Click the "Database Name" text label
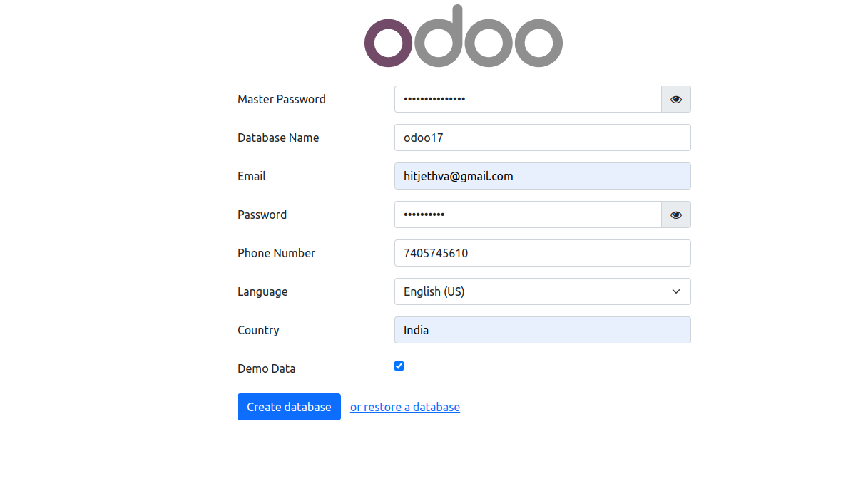The image size is (868, 491). pyautogui.click(x=278, y=138)
